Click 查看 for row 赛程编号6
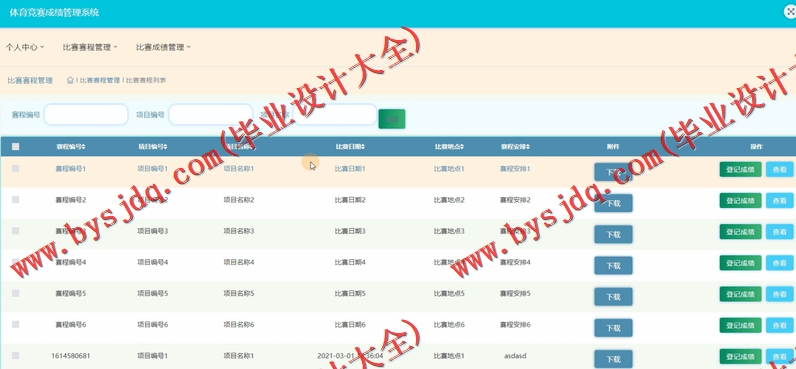The height and width of the screenshot is (369, 796). point(780,325)
